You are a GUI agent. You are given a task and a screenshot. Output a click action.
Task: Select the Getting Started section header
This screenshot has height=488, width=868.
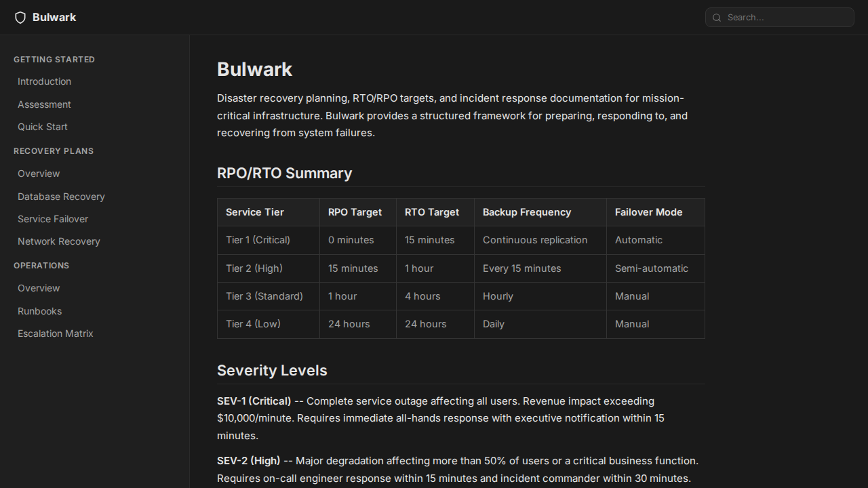point(54,60)
